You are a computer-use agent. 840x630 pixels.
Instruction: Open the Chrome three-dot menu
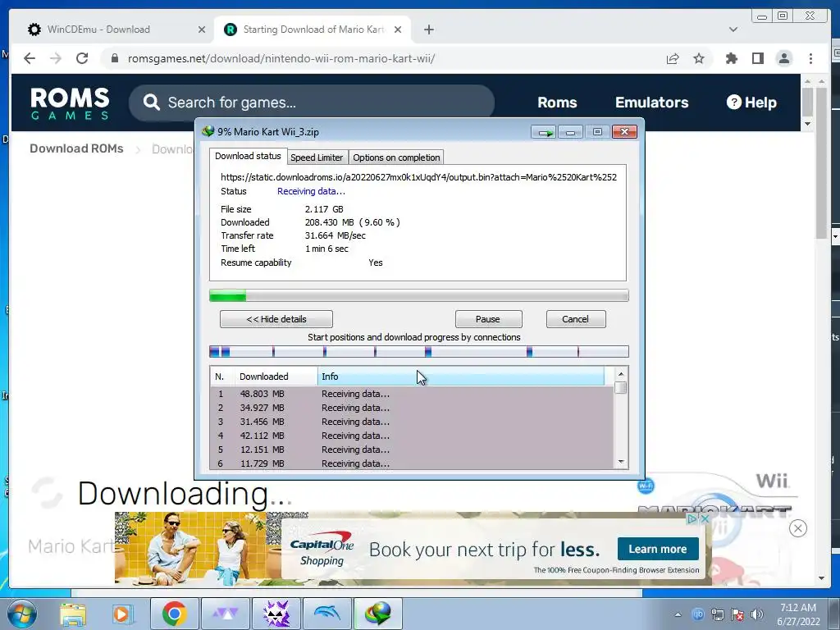(x=810, y=58)
